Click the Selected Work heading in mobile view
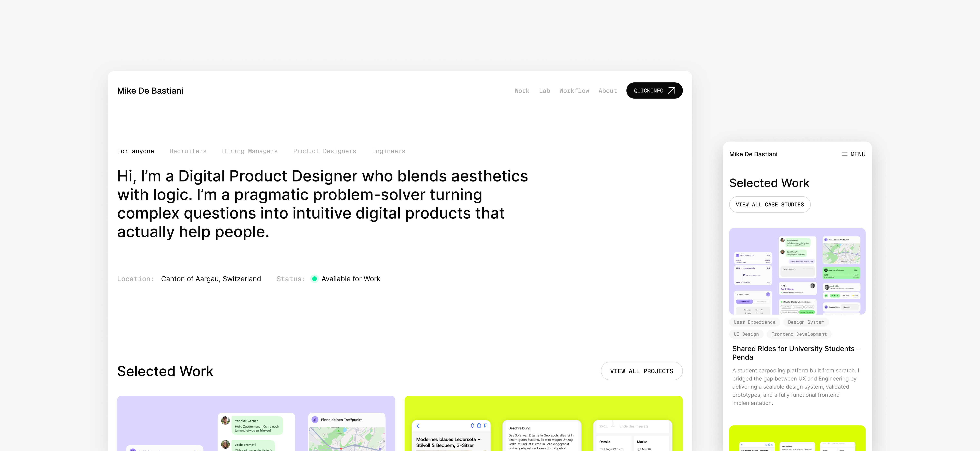This screenshot has width=980, height=451. coord(769,183)
